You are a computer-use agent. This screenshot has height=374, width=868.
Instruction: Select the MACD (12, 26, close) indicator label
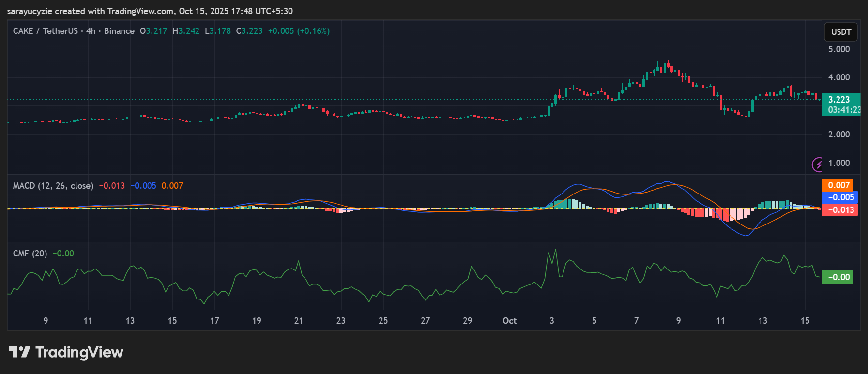pyautogui.click(x=53, y=186)
